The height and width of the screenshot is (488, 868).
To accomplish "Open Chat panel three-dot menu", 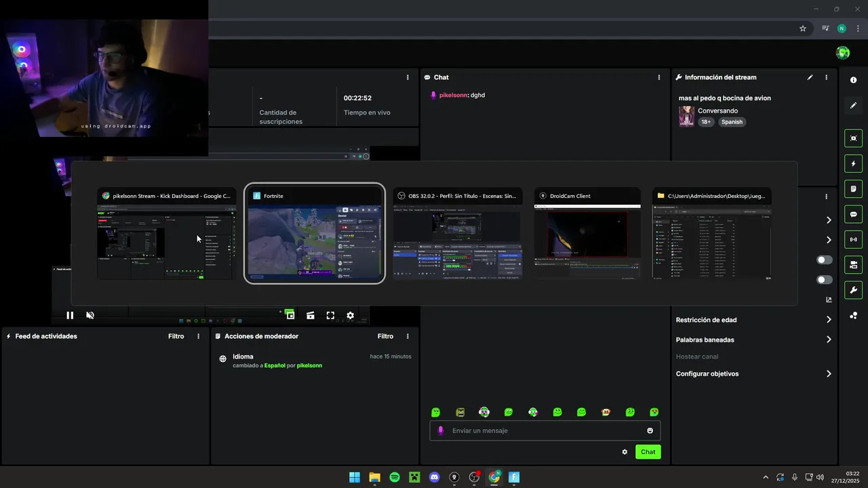I will coord(659,77).
